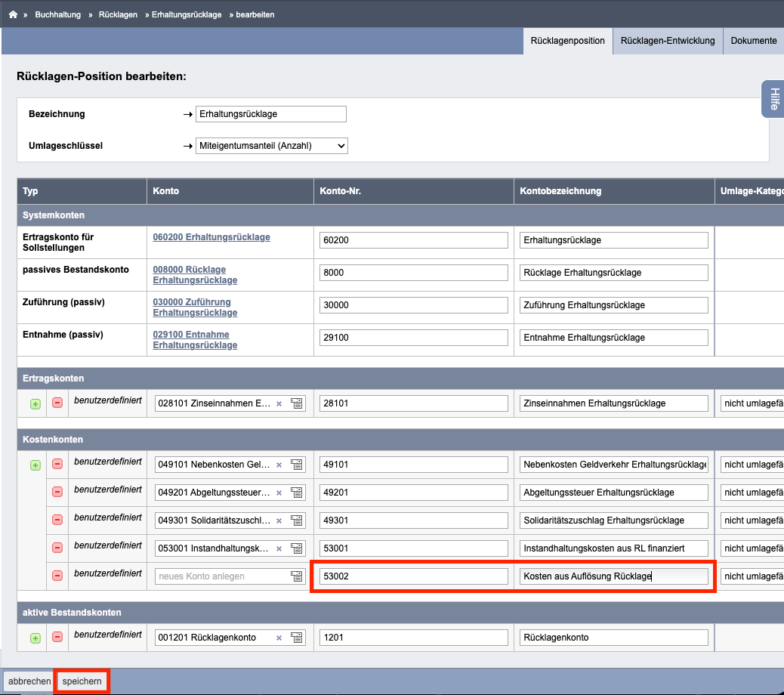784x695 pixels.
Task: Open Umlage-Kategorie dropdown for Instandhaltungskosten row
Action: [x=752, y=548]
